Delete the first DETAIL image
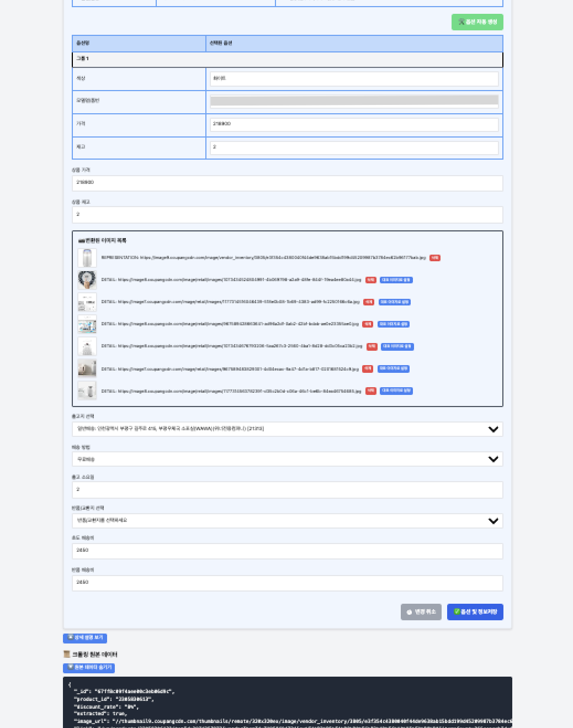This screenshot has height=728, width=573. point(370,280)
